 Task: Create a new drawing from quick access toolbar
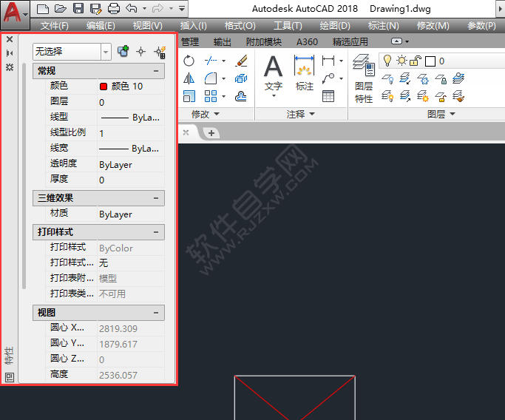tap(43, 8)
